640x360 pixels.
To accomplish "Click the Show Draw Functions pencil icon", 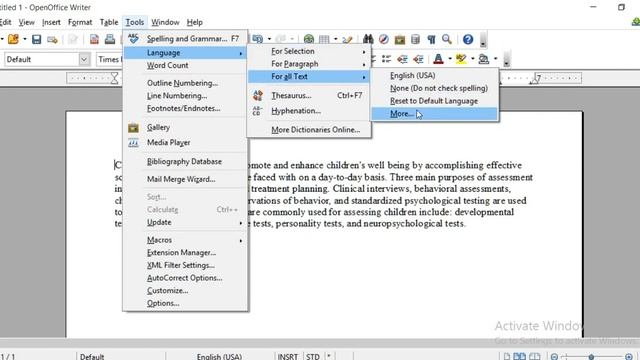I will coord(347,39).
